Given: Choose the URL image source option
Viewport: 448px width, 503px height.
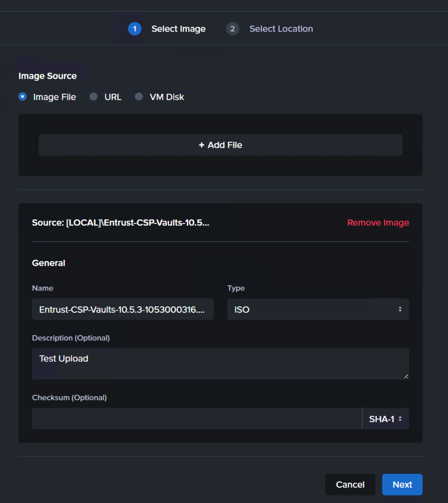Looking at the screenshot, I should [x=94, y=97].
